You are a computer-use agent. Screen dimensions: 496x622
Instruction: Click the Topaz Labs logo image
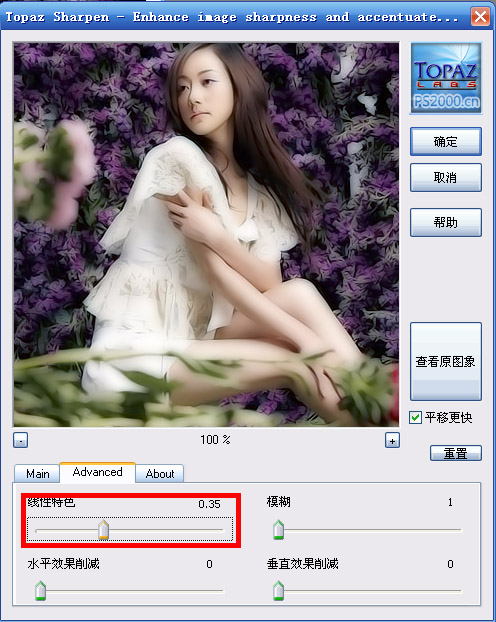pos(446,78)
